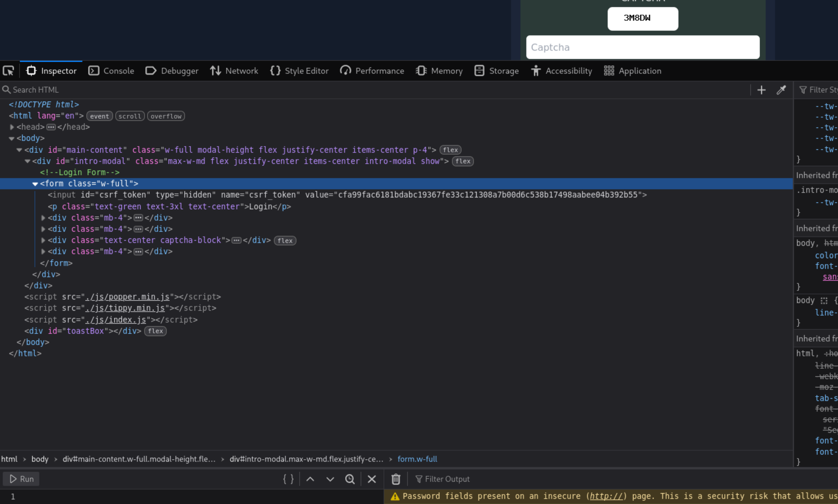The height and width of the screenshot is (504, 838).
Task: Collapse the main-content div
Action: [19, 150]
